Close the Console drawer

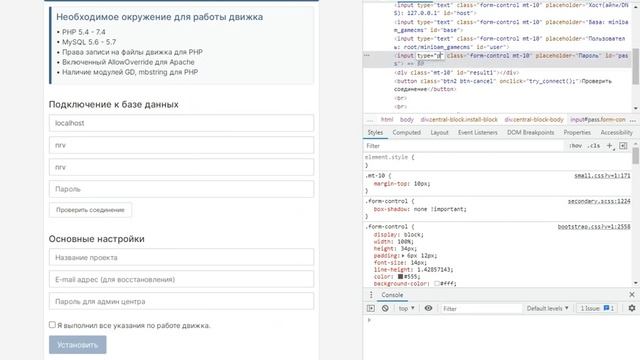(x=632, y=294)
